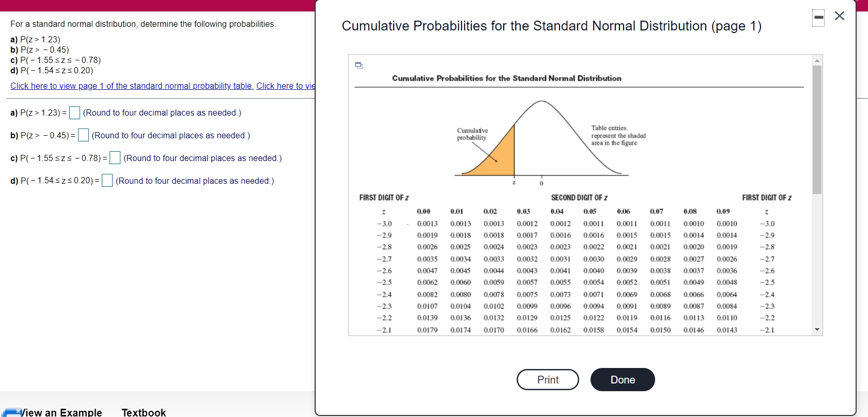Open the second 'Click here to vie' link
The height and width of the screenshot is (417, 868).
[x=286, y=86]
